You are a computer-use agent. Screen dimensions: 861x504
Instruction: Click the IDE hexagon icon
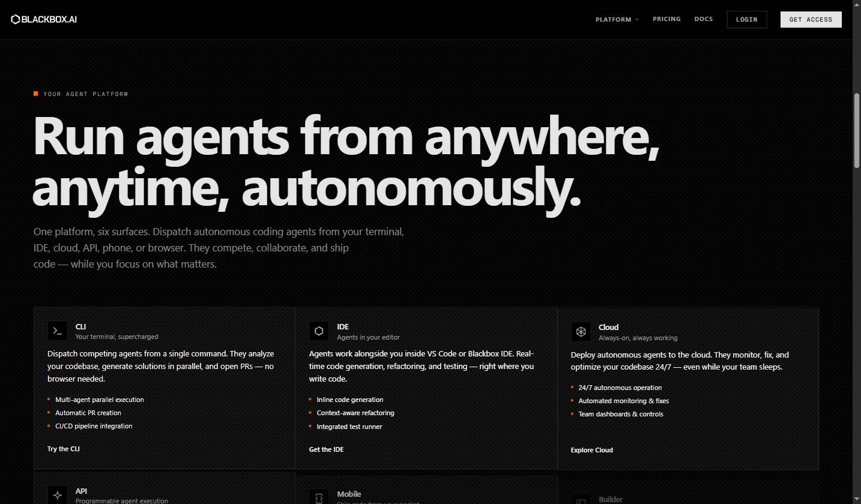pos(319,331)
